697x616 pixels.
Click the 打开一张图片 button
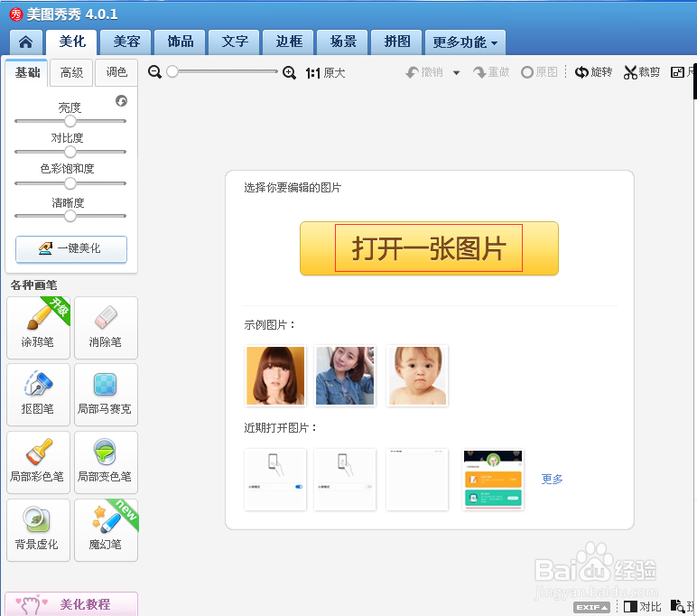[x=429, y=248]
